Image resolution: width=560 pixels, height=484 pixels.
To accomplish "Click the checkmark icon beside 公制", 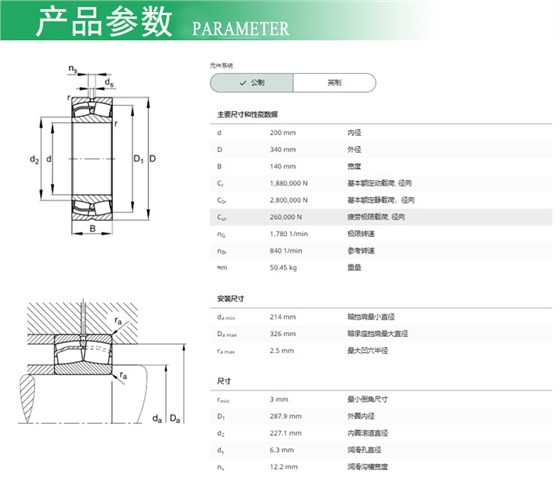I will pos(243,83).
